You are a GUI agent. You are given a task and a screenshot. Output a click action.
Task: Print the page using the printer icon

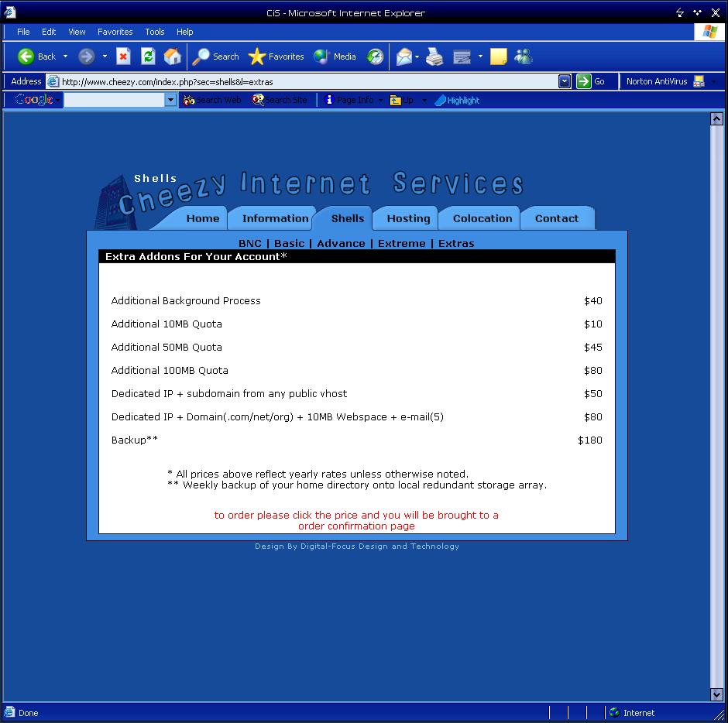point(434,57)
